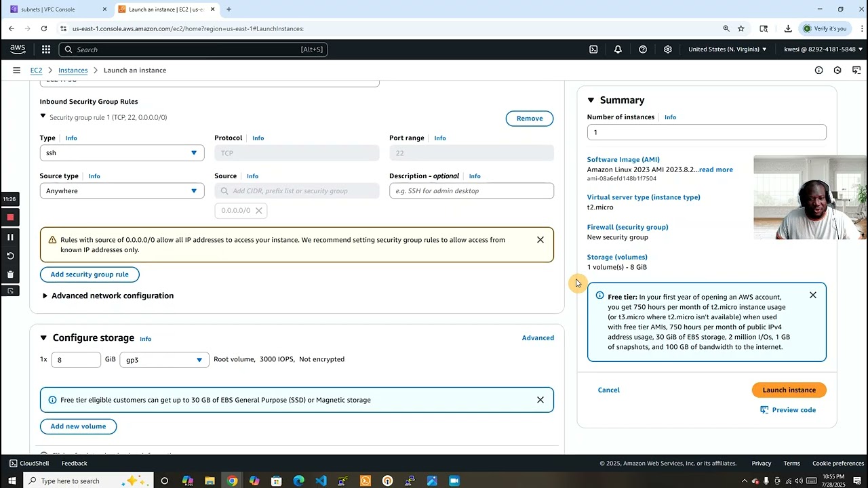The width and height of the screenshot is (868, 488).
Task: Restart the screen recording
Action: (x=10, y=256)
